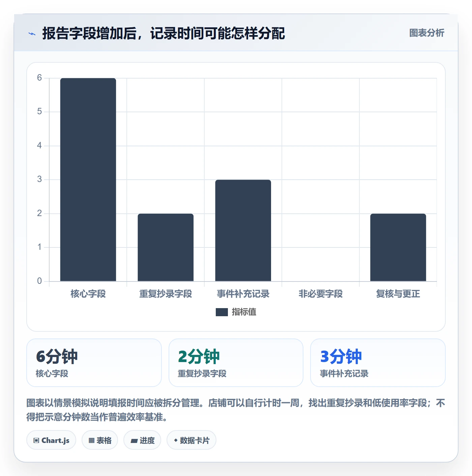This screenshot has width=472, height=476.
Task: Open the 3分钟 事件补充记录 data card
Action: pyautogui.click(x=378, y=363)
